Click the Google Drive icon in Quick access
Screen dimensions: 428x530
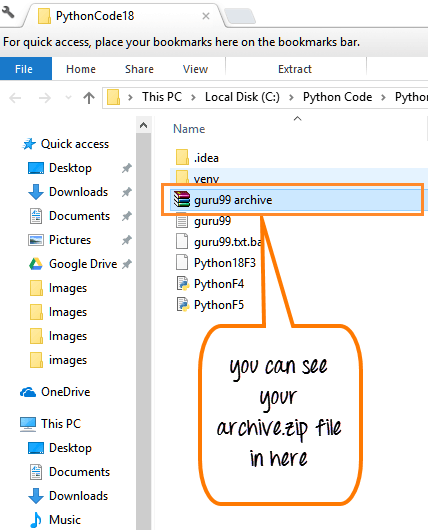tap(35, 264)
